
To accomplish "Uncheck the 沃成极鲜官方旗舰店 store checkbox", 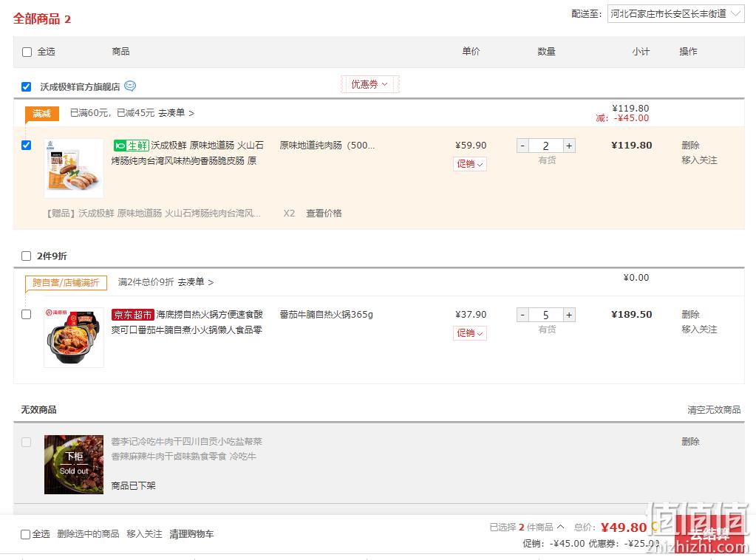I will coord(27,86).
